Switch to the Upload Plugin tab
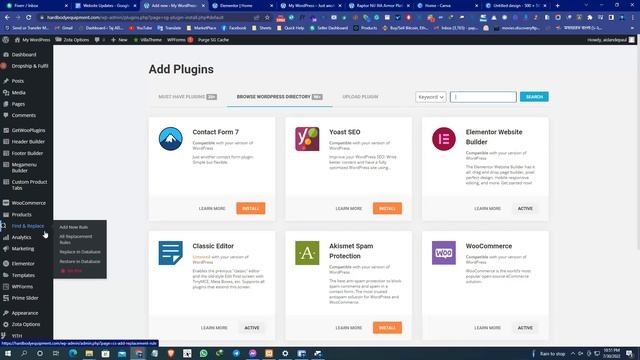The image size is (640, 360). pos(360,97)
